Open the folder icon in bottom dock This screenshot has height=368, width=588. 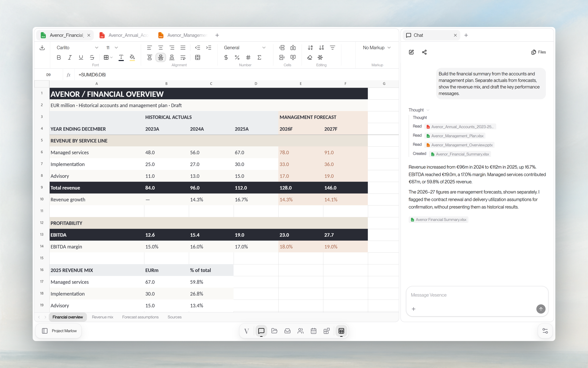pyautogui.click(x=274, y=331)
